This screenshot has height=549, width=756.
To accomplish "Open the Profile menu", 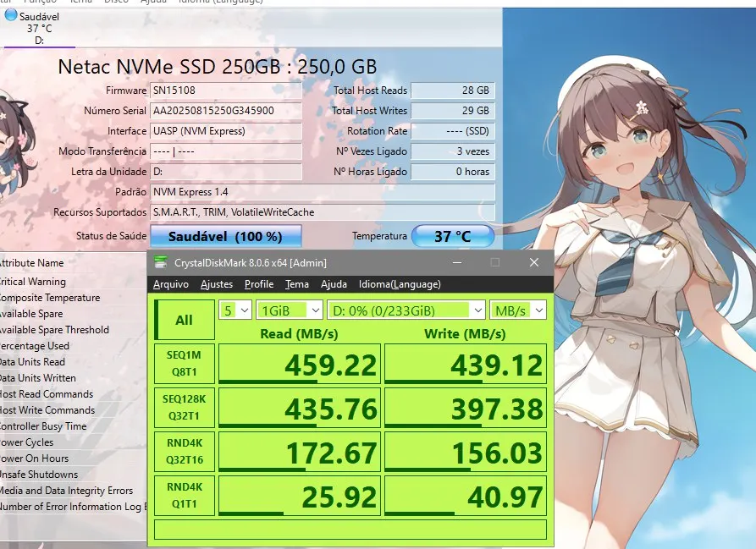I will pos(259,284).
